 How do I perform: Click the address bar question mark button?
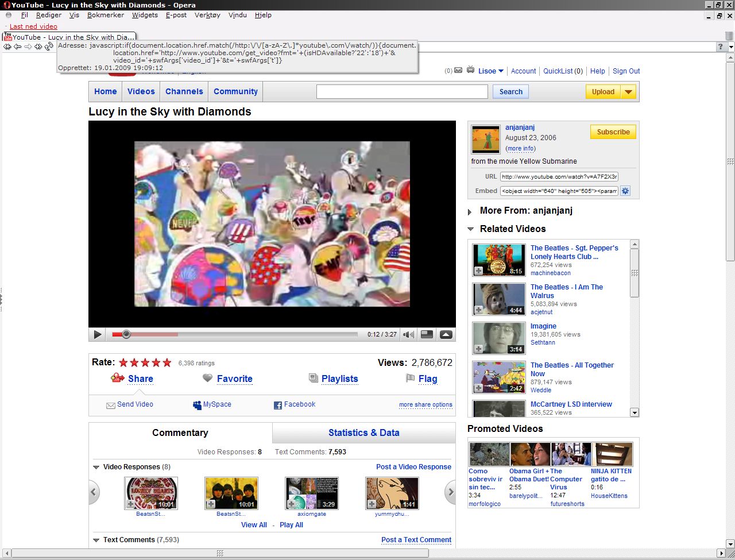[x=721, y=47]
